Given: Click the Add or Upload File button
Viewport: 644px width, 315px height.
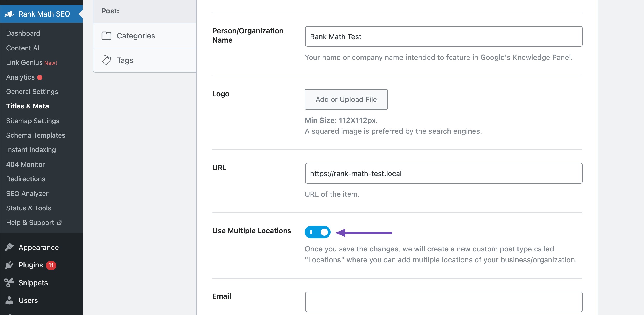Looking at the screenshot, I should (x=346, y=99).
